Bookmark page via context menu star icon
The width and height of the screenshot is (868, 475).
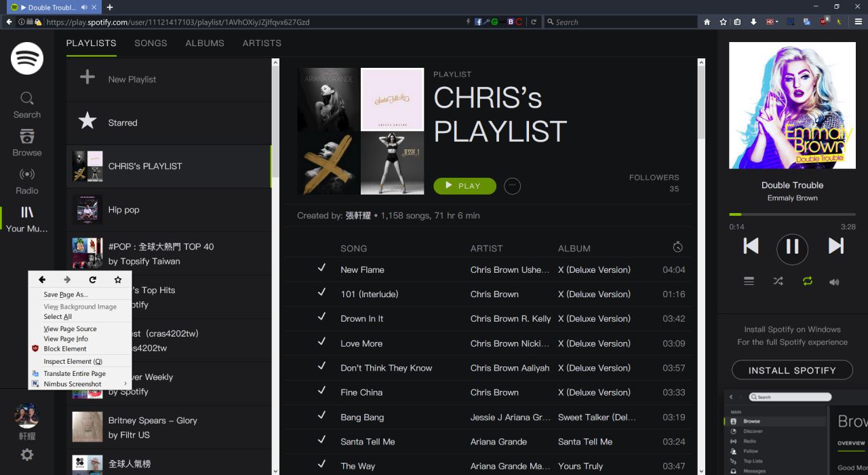pyautogui.click(x=118, y=280)
